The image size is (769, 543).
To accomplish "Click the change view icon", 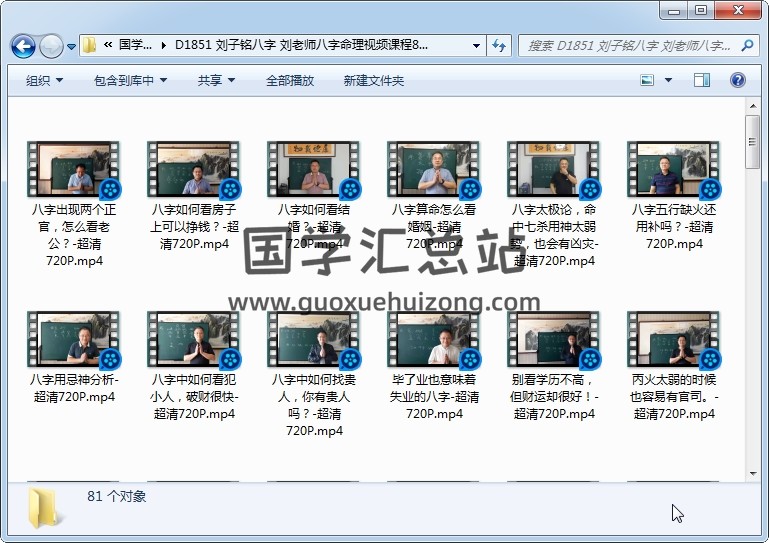I will pyautogui.click(x=648, y=80).
